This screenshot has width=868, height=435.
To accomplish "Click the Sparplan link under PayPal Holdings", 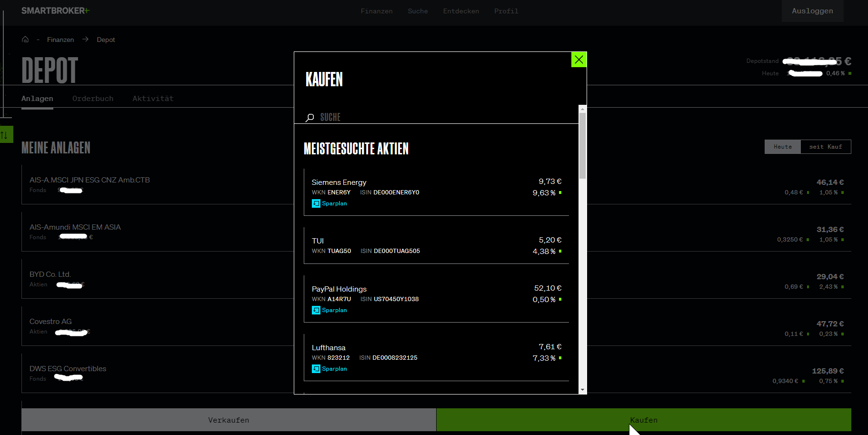I will 334,310.
